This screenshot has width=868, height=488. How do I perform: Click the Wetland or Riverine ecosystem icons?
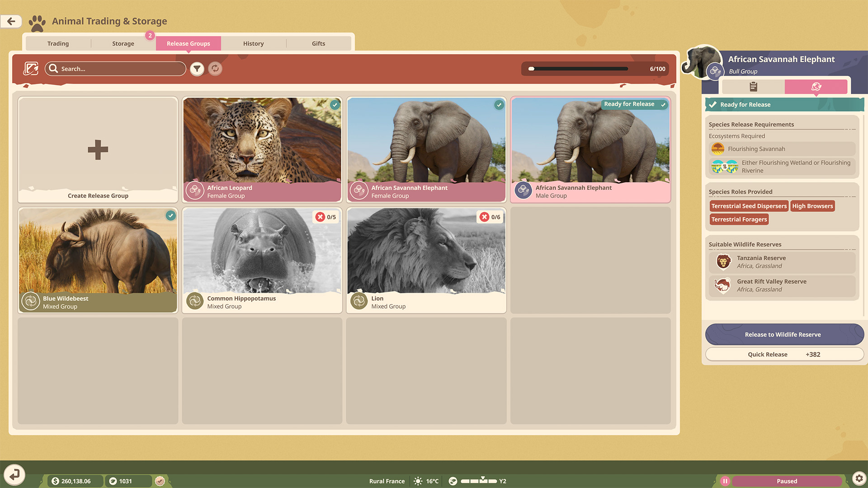tap(725, 167)
